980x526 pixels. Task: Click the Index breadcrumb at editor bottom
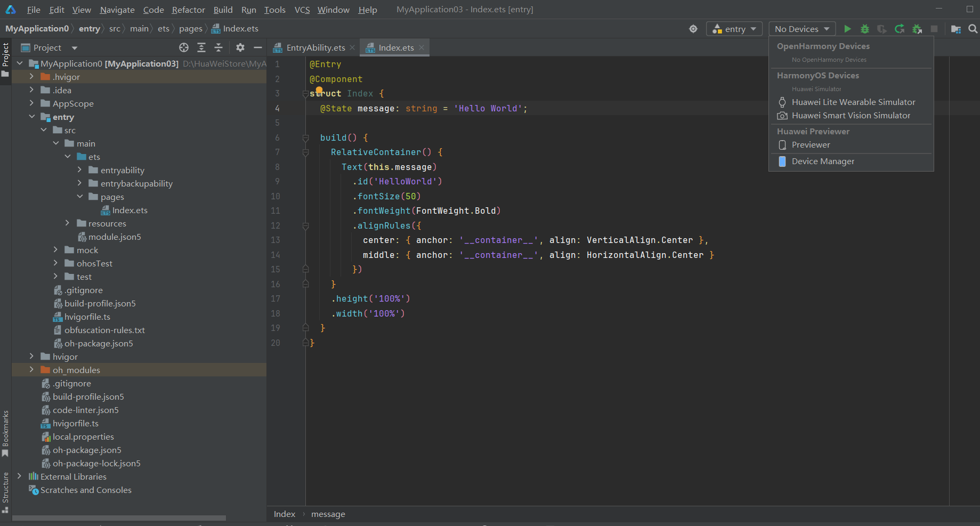point(285,514)
